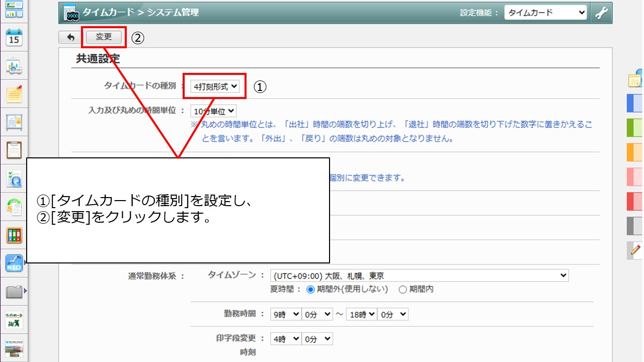
Task: Open the 4時 印字段変更時刻 hour dropdown
Action: 285,339
